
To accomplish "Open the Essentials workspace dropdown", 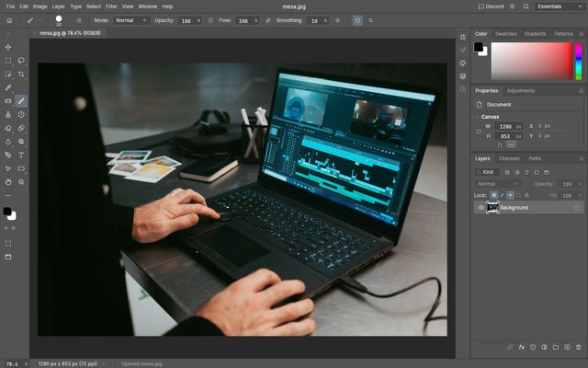I will 560,6.
